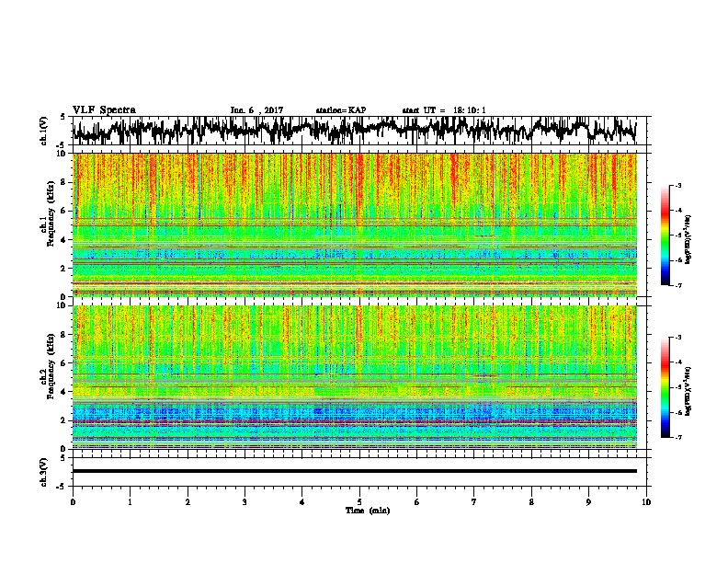Click the ch.3(V) axis label
Viewport: 728px width, 563px height.
pos(43,472)
